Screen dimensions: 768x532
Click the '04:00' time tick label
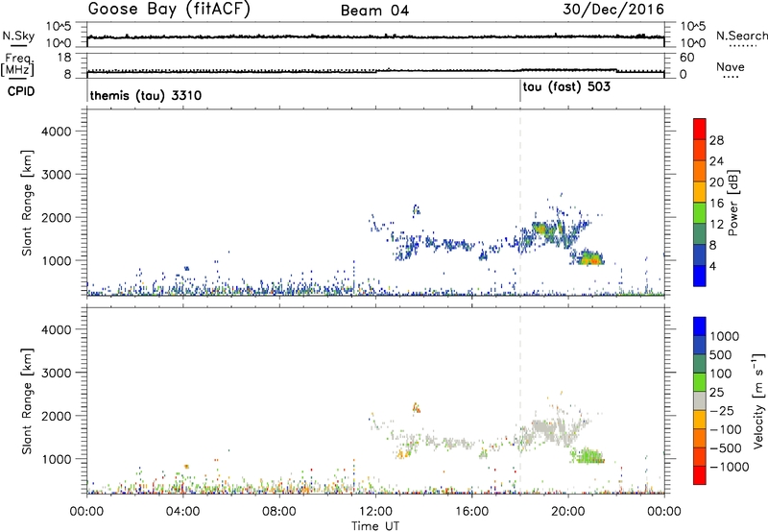[183, 512]
